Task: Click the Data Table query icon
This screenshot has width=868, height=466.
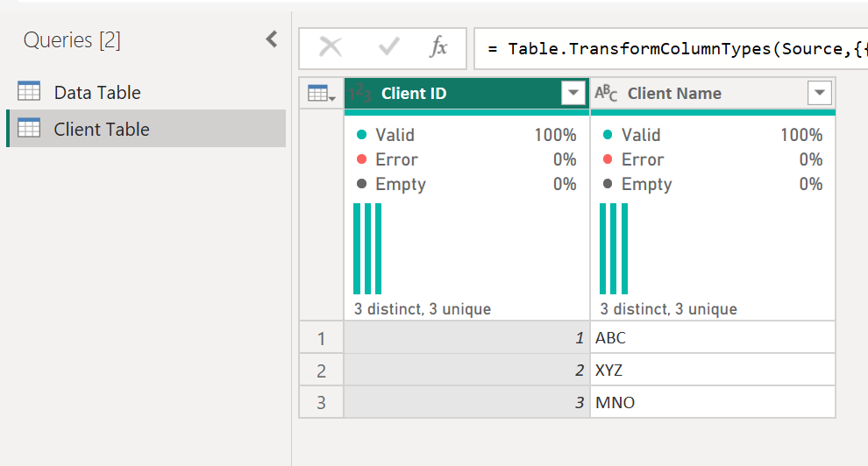Action: [29, 91]
